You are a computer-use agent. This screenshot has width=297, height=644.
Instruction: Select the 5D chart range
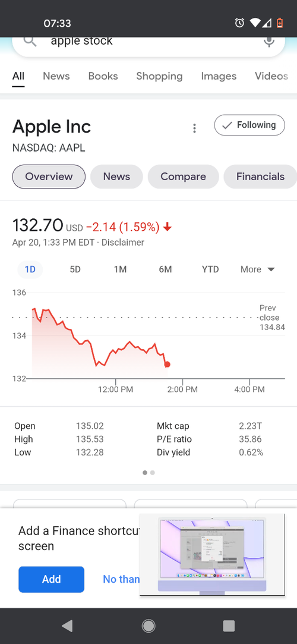pyautogui.click(x=75, y=269)
